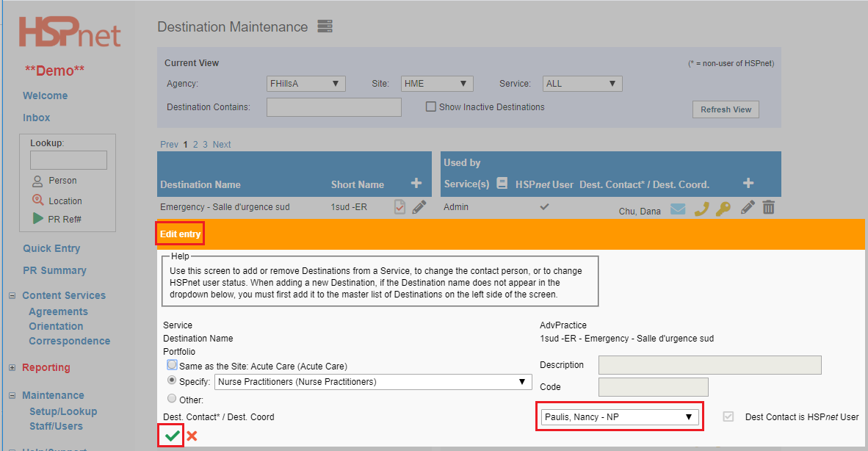Click the green PR Ref# arrow icon
The image size is (868, 451).
(x=37, y=219)
